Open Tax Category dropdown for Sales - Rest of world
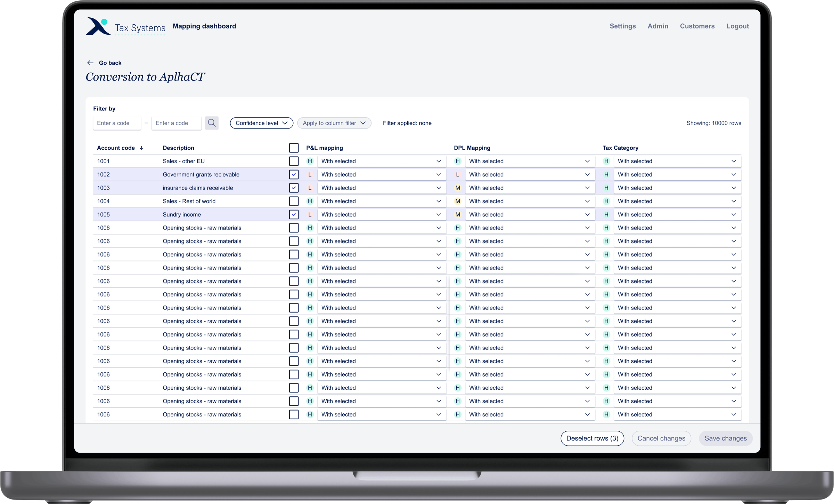 coord(677,201)
